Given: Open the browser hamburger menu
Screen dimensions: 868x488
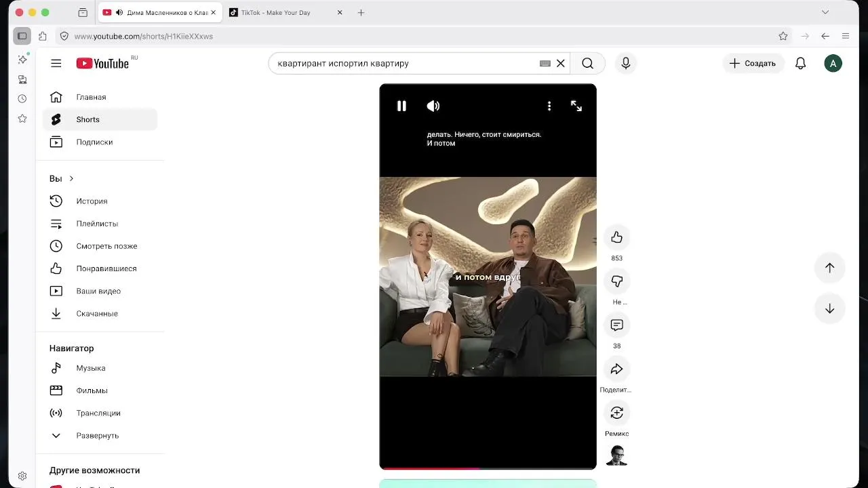Looking at the screenshot, I should click(846, 36).
